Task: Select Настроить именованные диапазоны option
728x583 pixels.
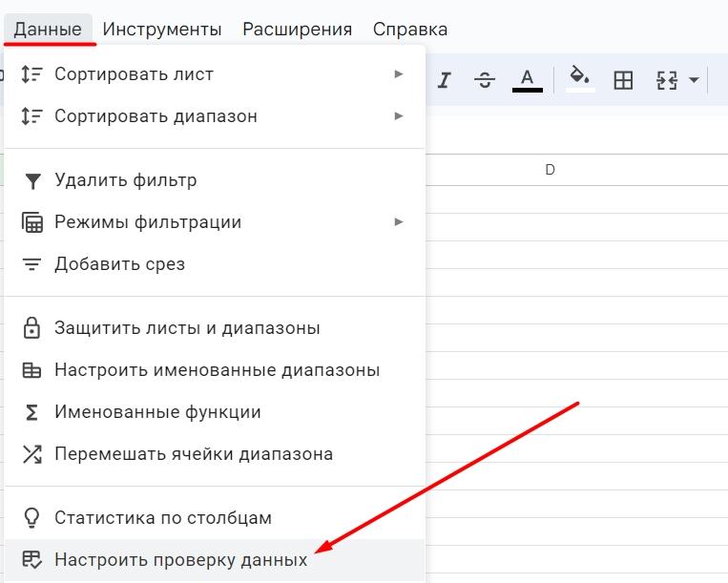Action: click(x=217, y=370)
